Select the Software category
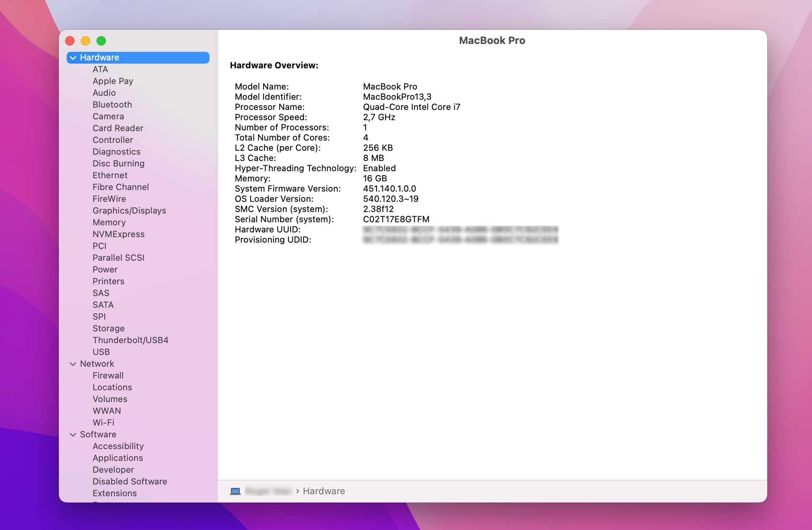This screenshot has height=530, width=812. tap(98, 435)
